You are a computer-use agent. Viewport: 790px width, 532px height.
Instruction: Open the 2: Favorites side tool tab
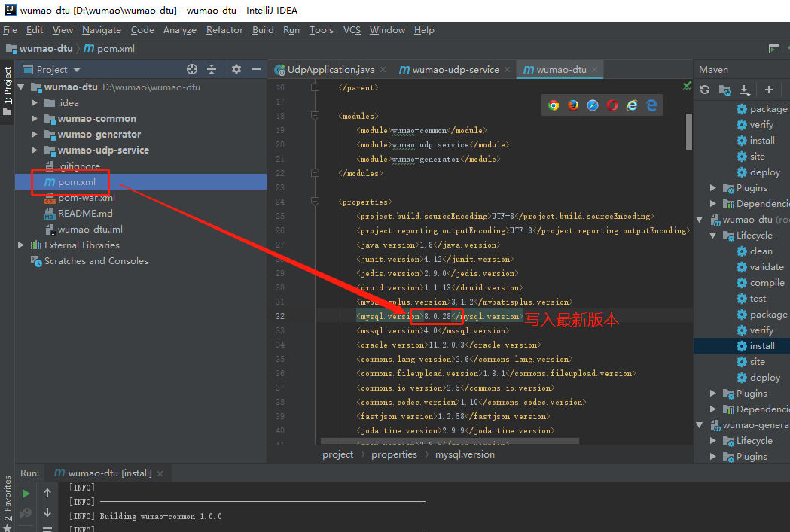pos(8,498)
